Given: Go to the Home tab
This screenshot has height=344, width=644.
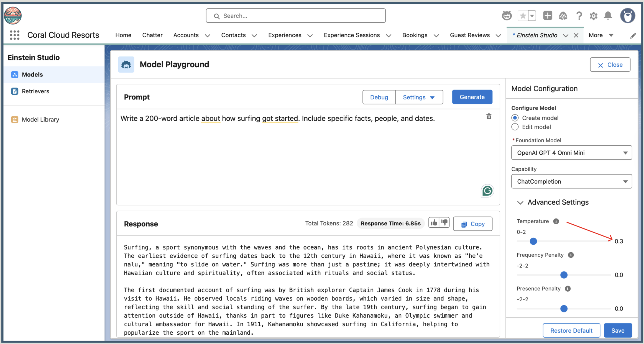Looking at the screenshot, I should [x=123, y=35].
